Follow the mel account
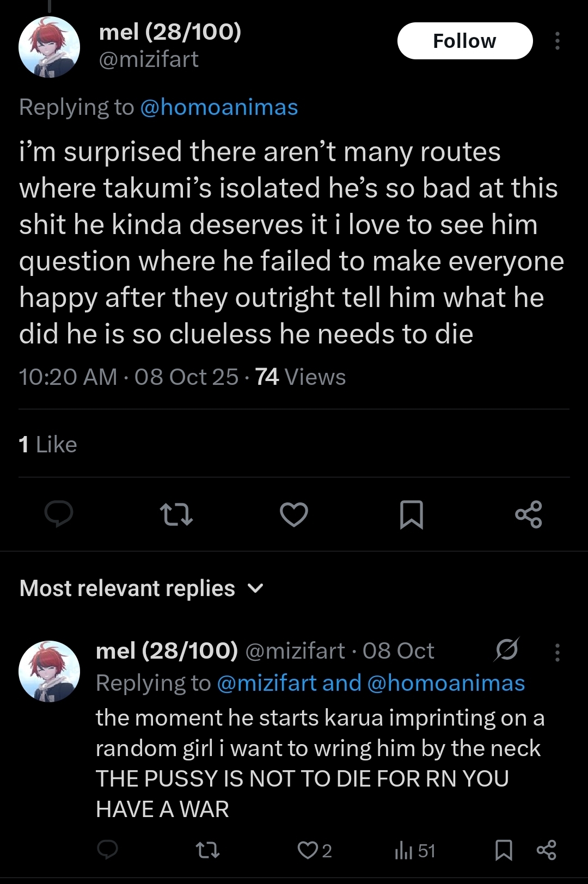 click(x=464, y=41)
